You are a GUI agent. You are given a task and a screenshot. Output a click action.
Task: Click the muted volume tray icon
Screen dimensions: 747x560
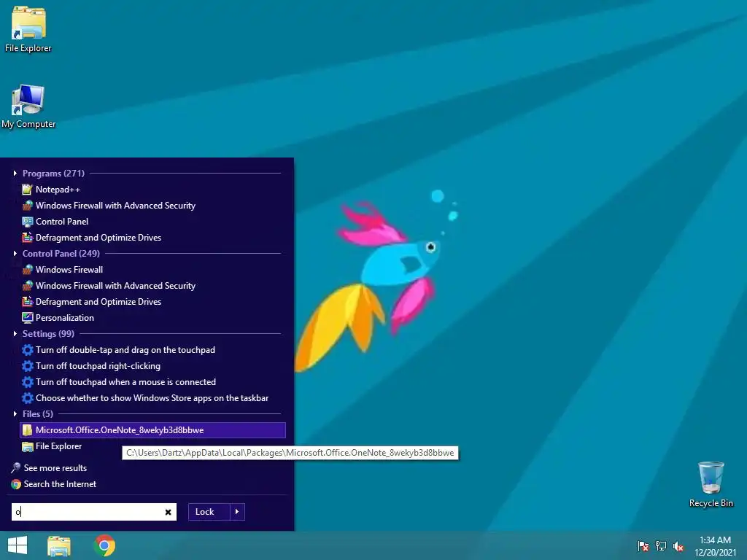pos(678,546)
